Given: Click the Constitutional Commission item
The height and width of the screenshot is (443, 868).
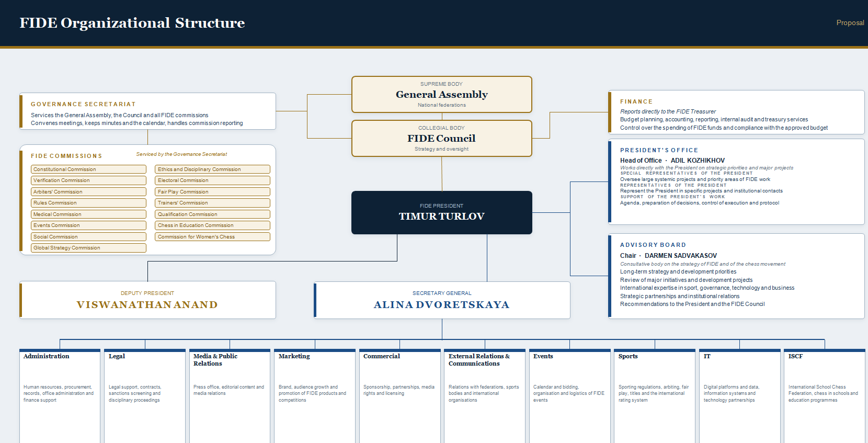Looking at the screenshot, I should point(88,169).
